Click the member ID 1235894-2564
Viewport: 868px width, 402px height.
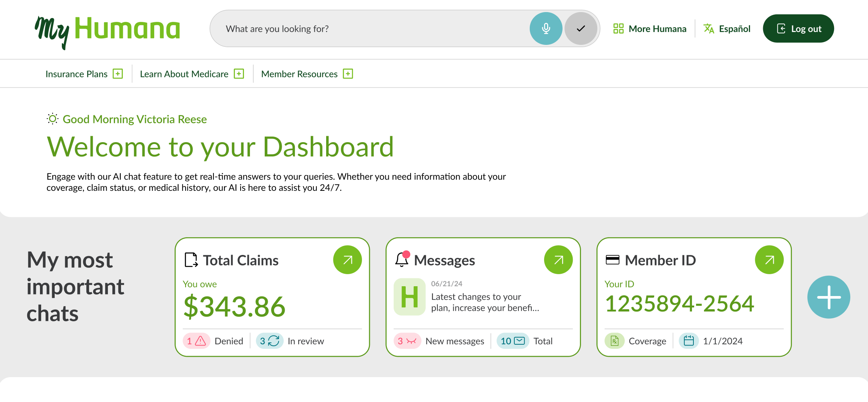679,304
